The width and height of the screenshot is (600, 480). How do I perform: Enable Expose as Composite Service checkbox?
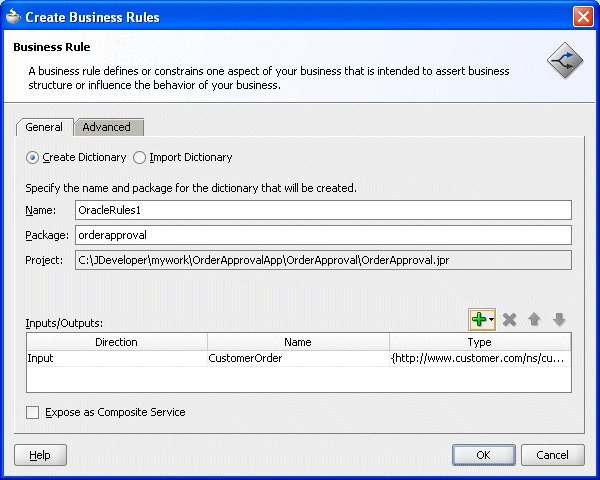pyautogui.click(x=33, y=413)
